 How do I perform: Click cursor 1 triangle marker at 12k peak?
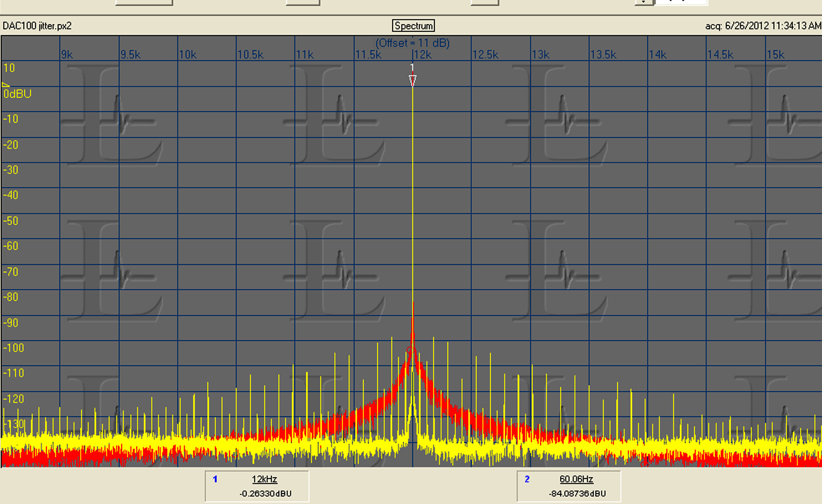point(413,80)
